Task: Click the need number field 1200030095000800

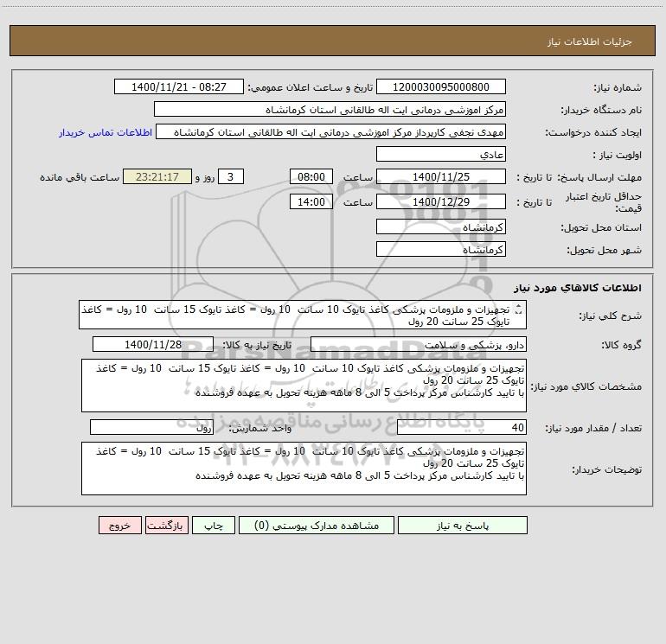Action: [x=441, y=86]
